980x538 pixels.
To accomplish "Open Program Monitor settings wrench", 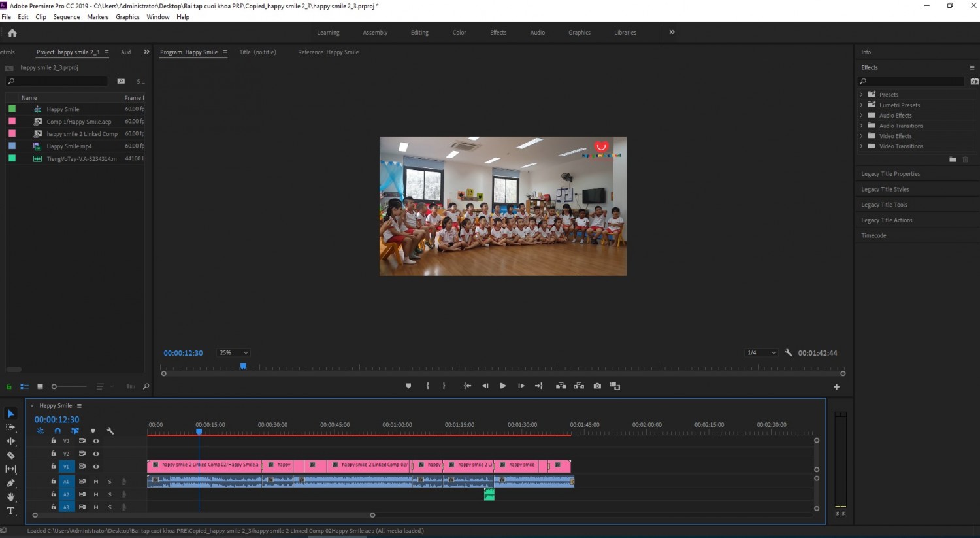I will (789, 352).
